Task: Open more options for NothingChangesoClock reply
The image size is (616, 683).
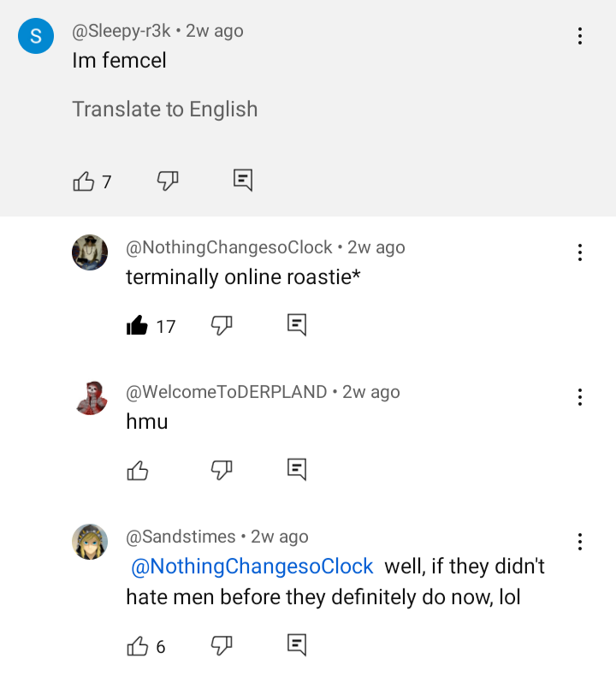Action: (x=580, y=252)
